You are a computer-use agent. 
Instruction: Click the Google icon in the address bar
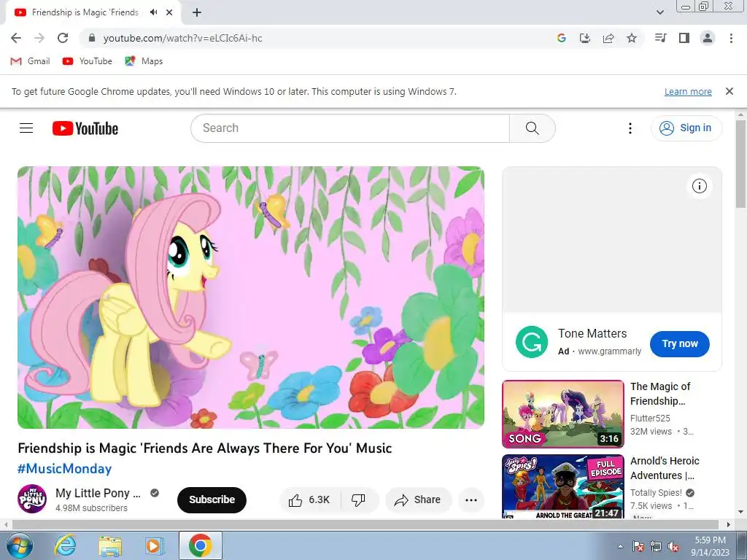click(562, 38)
